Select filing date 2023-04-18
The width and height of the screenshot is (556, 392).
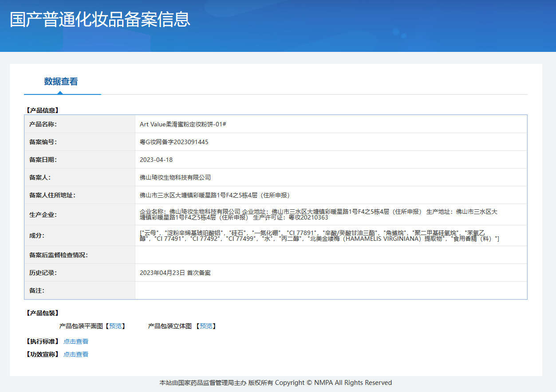(156, 160)
